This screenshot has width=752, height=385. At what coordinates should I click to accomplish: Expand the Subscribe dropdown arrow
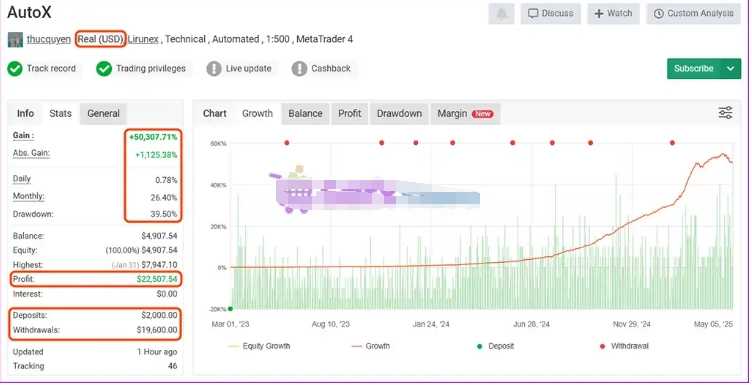730,69
